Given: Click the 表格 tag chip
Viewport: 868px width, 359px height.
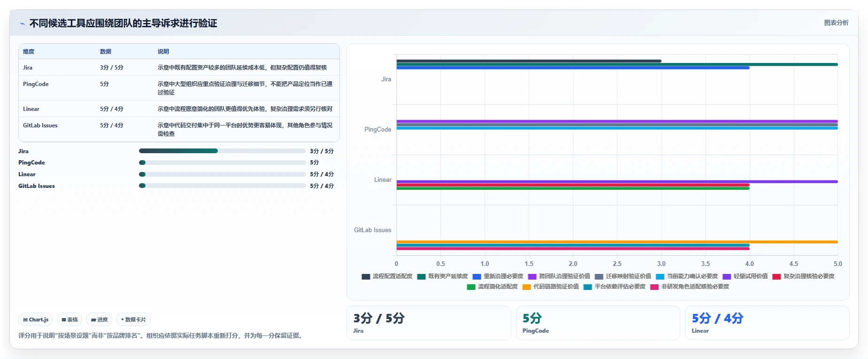Looking at the screenshot, I should [69, 320].
